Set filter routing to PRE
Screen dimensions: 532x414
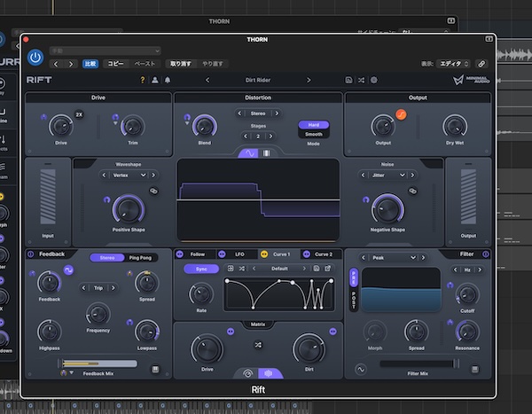point(354,277)
